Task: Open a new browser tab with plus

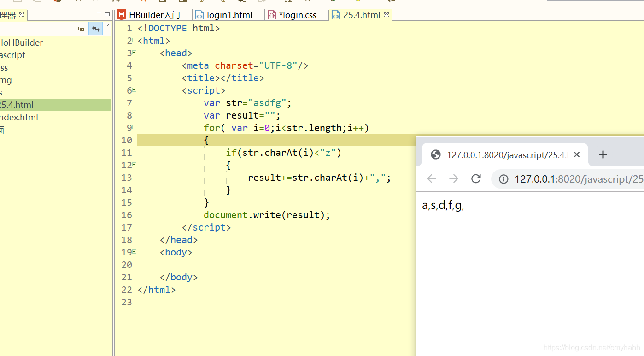Action: pos(603,154)
